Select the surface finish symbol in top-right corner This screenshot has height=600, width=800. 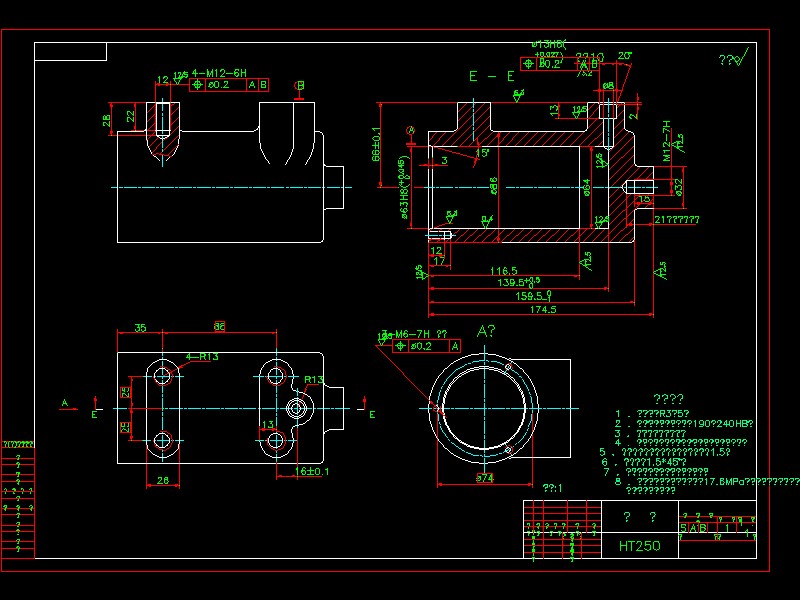[734, 58]
